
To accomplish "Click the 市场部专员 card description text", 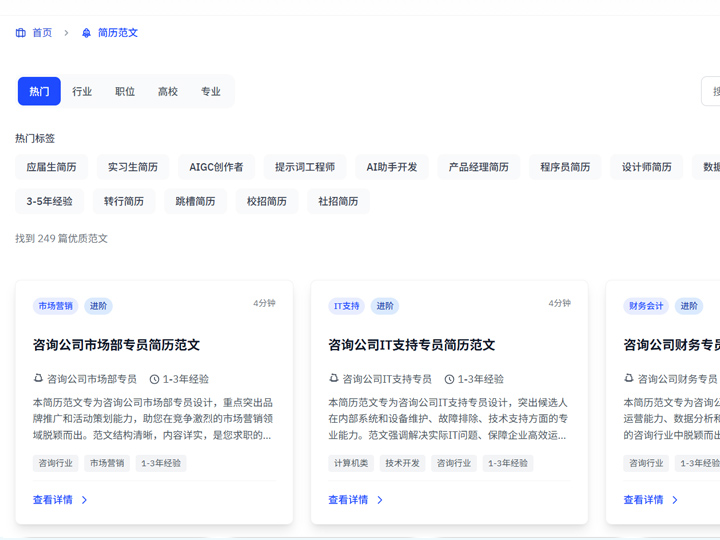I will pyautogui.click(x=153, y=419).
